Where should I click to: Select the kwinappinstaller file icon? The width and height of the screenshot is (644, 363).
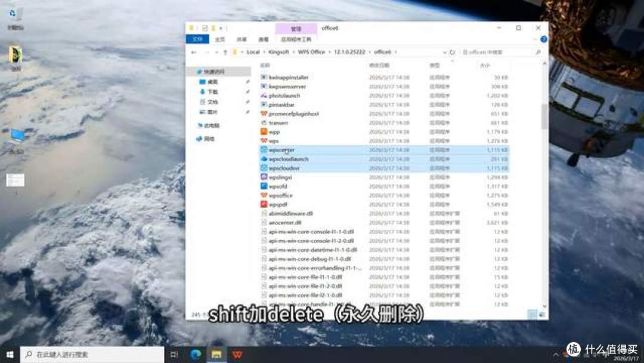[264, 77]
